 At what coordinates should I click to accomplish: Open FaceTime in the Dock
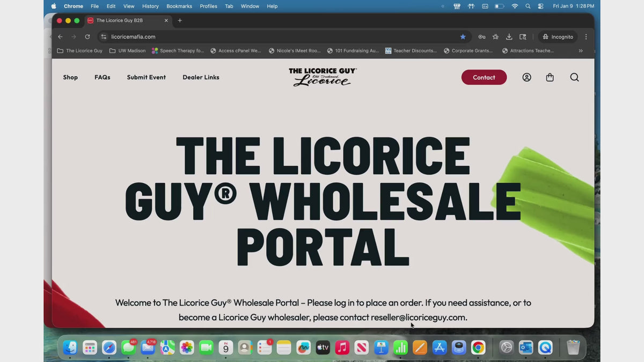point(206,348)
